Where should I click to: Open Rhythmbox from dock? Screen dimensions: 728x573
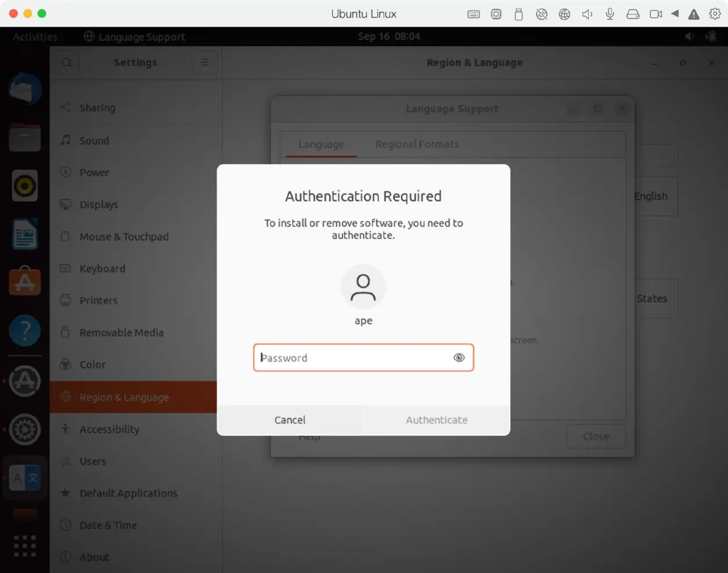(x=25, y=186)
